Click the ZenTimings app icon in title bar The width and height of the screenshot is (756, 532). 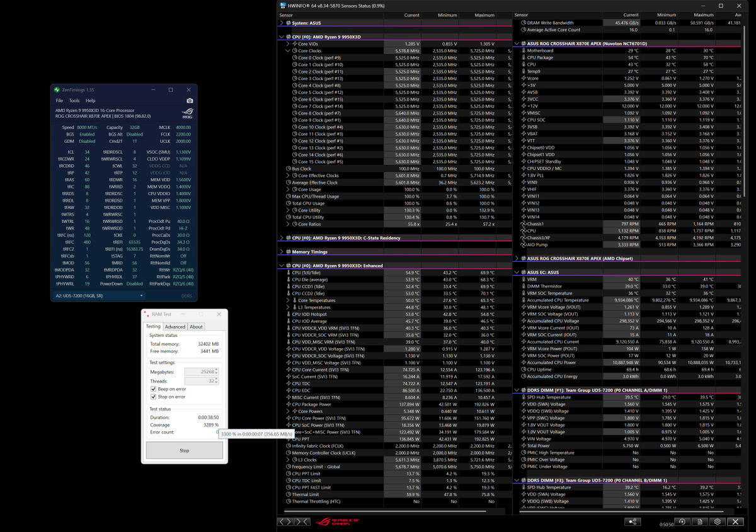click(x=57, y=90)
